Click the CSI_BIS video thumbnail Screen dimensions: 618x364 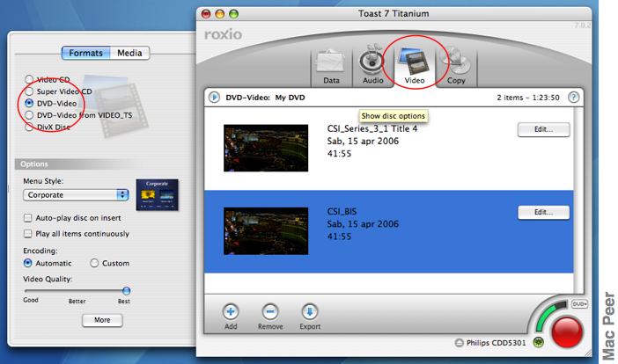[266, 231]
